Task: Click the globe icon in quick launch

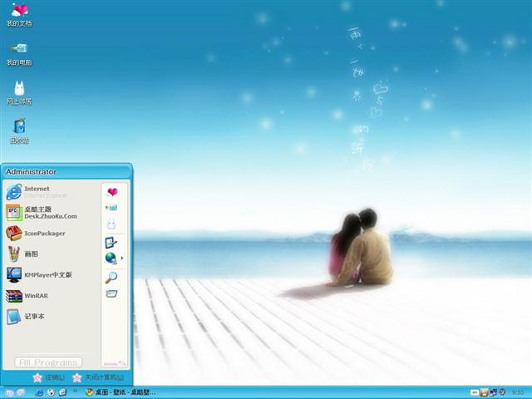Action: tap(51, 392)
